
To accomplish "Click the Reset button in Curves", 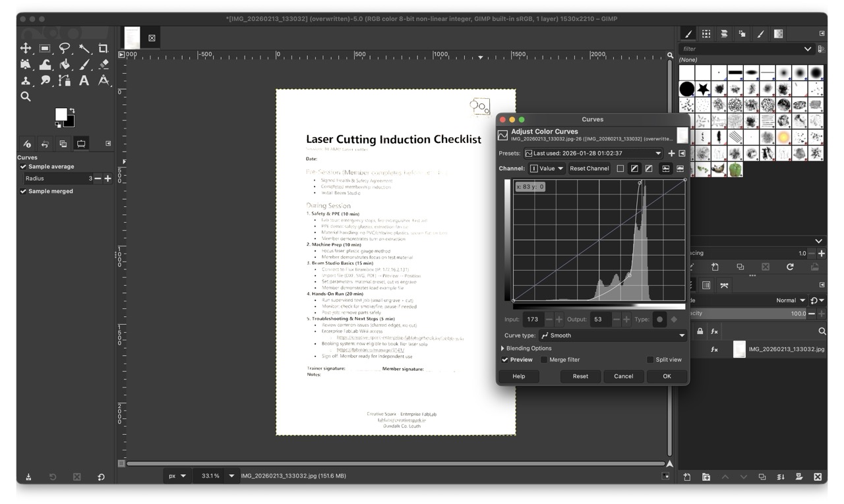I will click(580, 376).
